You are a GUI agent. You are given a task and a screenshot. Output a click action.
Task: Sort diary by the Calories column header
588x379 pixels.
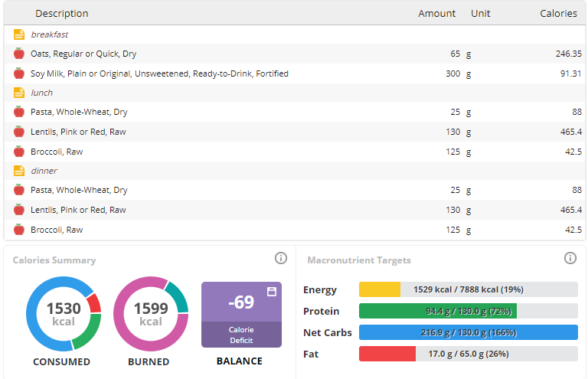558,14
